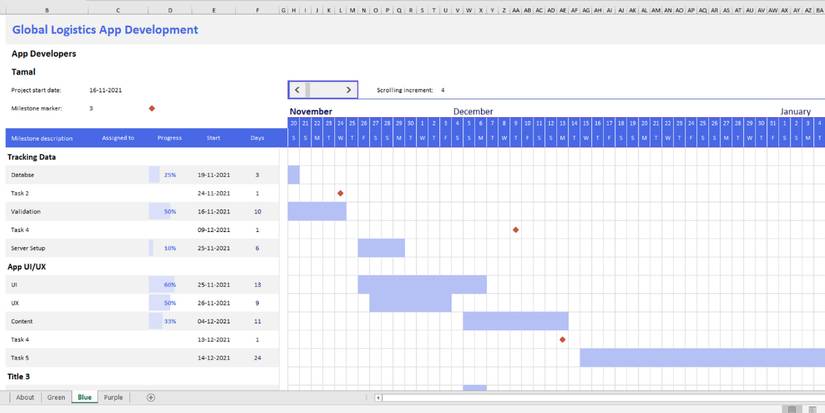The width and height of the screenshot is (825, 413).
Task: Click the Database Gantt bar
Action: pyautogui.click(x=294, y=175)
